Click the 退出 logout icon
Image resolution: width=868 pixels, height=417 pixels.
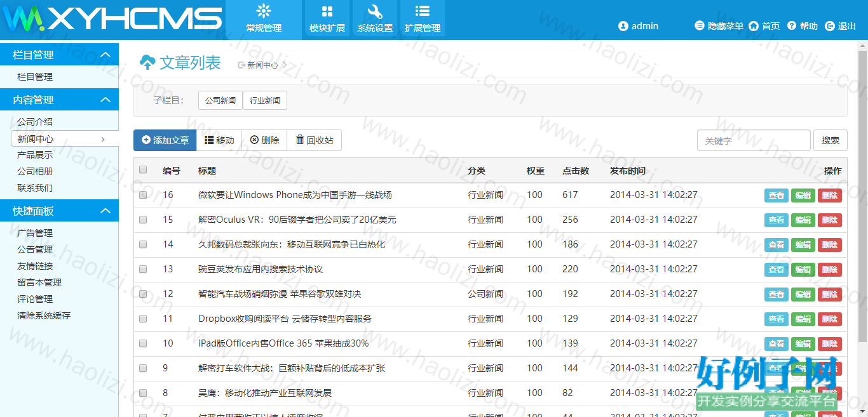click(830, 26)
